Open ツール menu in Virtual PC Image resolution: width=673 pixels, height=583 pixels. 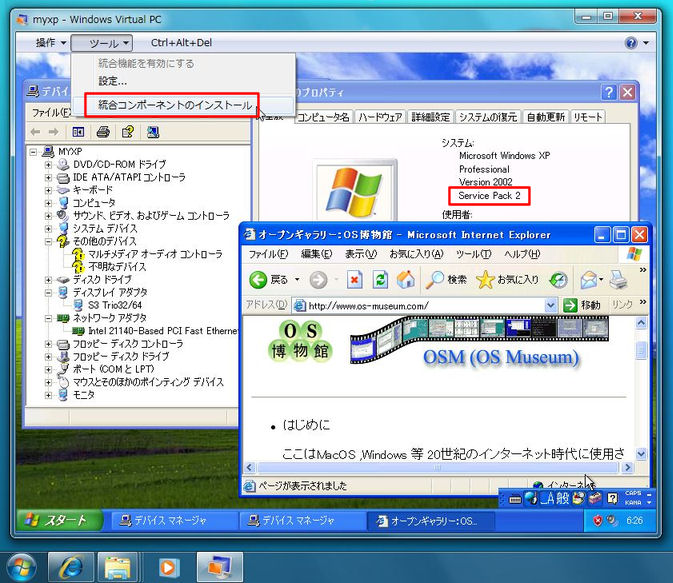(102, 43)
